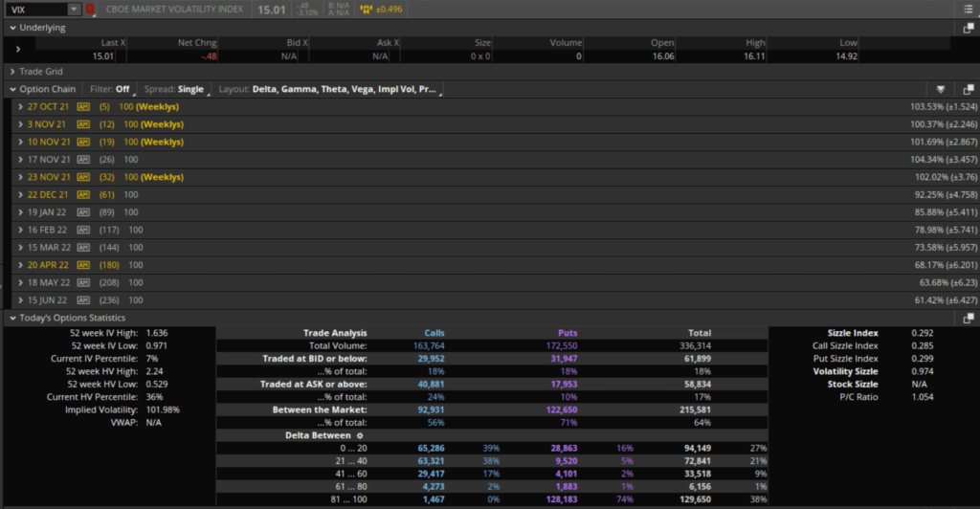Click AH icon on 27 OCT 21 row
Screen dimensions: 980x509
pyautogui.click(x=83, y=107)
